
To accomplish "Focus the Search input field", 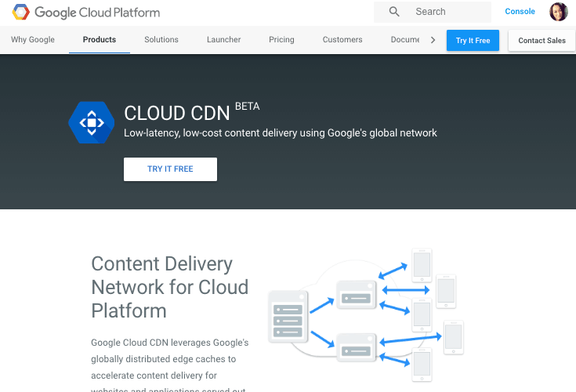I will [433, 12].
